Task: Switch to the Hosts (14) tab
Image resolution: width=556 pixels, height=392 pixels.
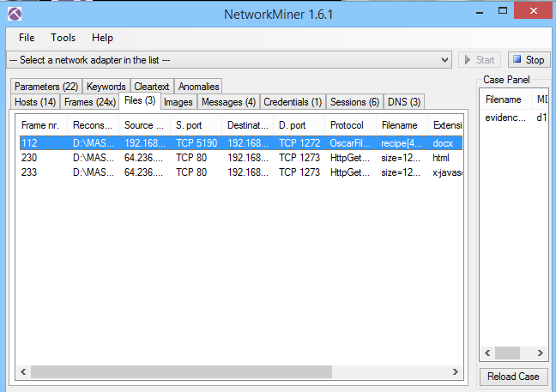Action: [x=35, y=102]
